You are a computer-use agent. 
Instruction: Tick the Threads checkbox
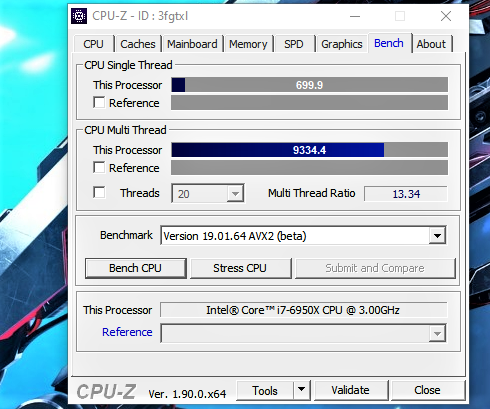(x=99, y=193)
